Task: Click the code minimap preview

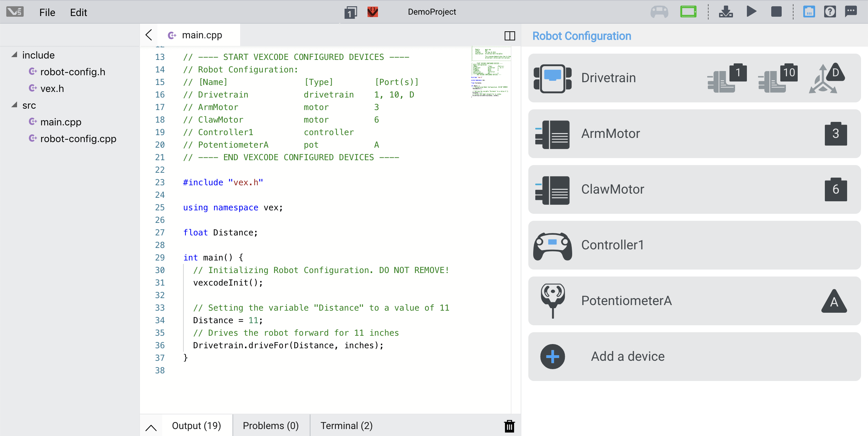Action: pos(491,72)
